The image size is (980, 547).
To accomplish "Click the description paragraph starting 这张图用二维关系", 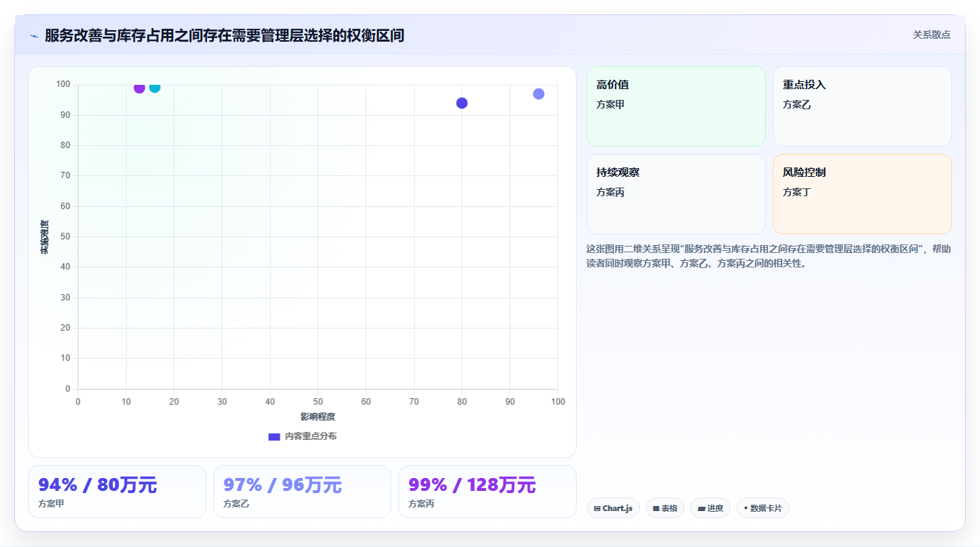I will (769, 256).
